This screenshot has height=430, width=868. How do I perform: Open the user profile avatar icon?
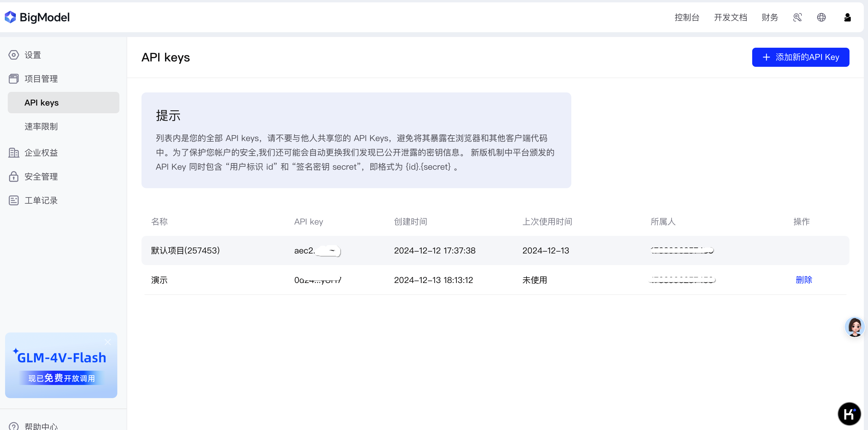pyautogui.click(x=847, y=17)
